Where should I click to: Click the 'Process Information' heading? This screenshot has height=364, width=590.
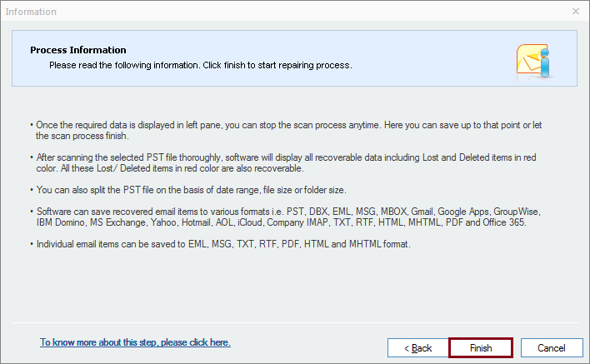[x=78, y=50]
